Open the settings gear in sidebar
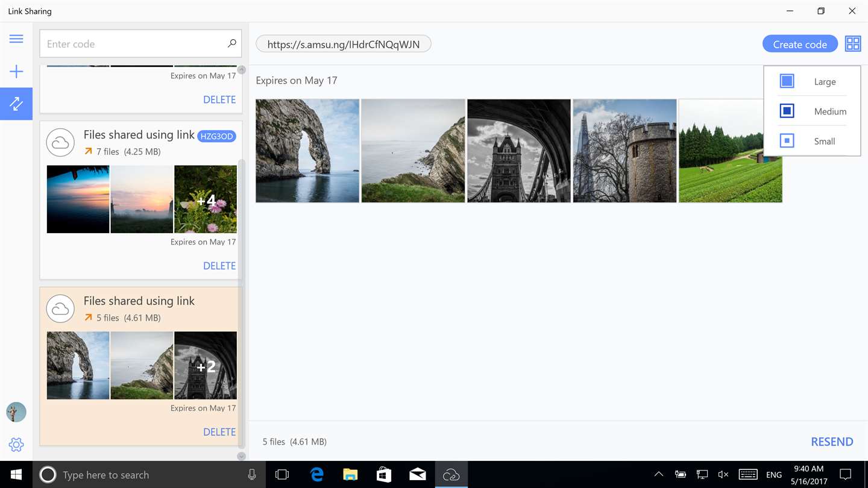The width and height of the screenshot is (868, 488). point(16,445)
